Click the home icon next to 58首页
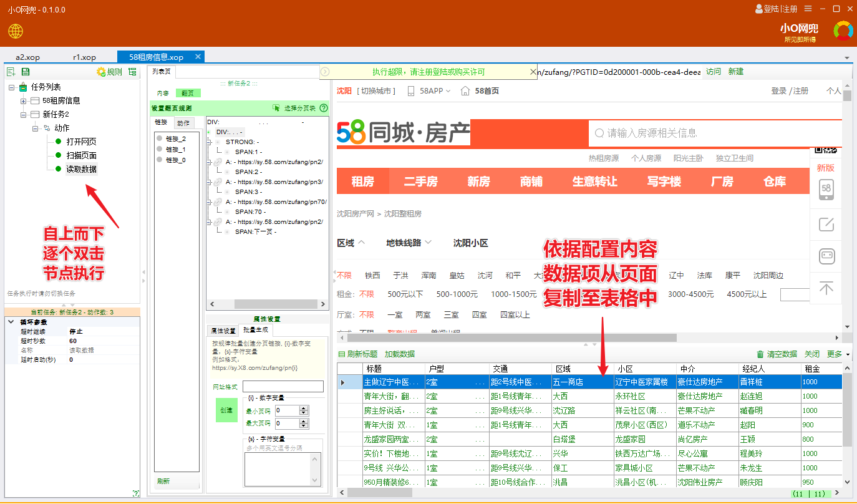The height and width of the screenshot is (504, 857). [465, 91]
